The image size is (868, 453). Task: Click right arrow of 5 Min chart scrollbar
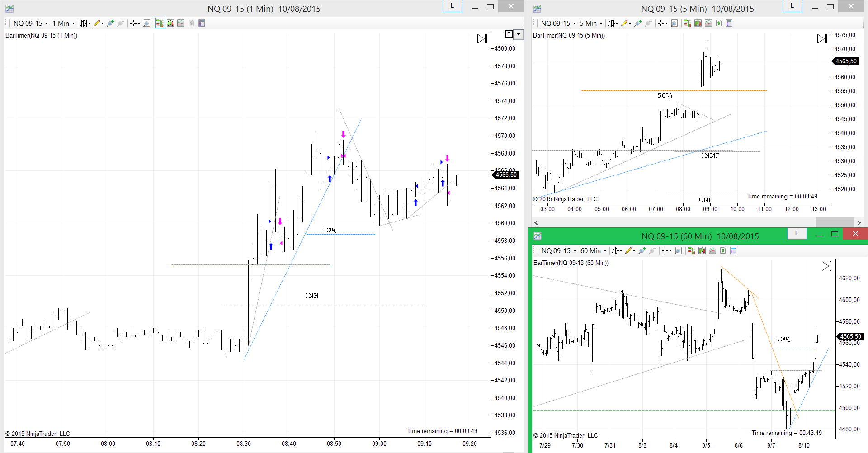(x=859, y=222)
